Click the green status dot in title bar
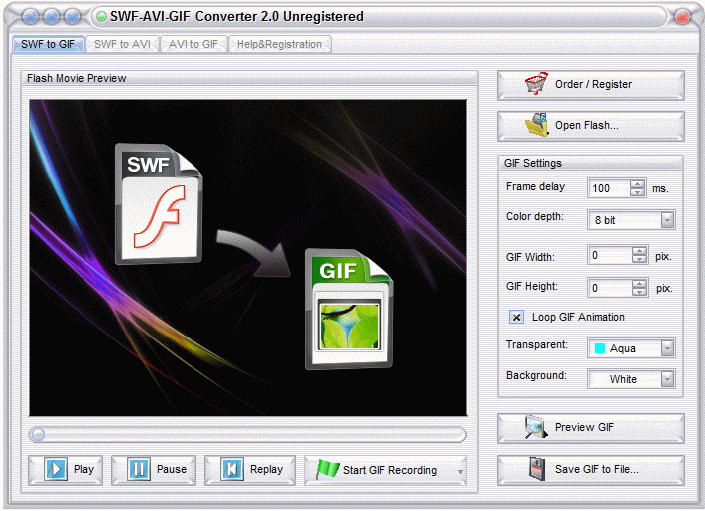 tap(102, 17)
